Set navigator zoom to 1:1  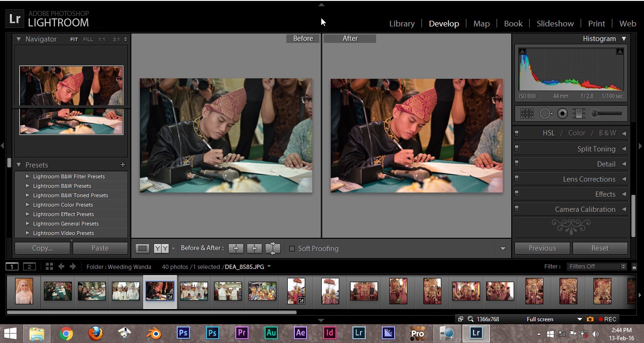point(102,40)
